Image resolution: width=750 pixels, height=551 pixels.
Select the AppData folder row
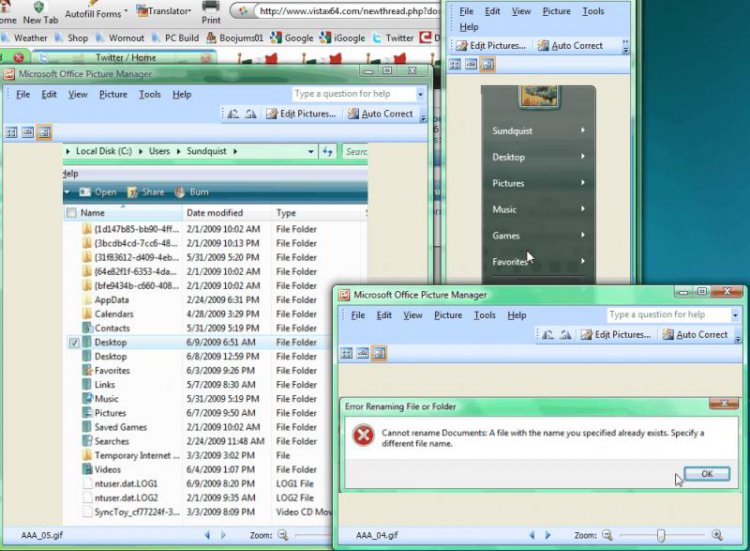point(200,300)
